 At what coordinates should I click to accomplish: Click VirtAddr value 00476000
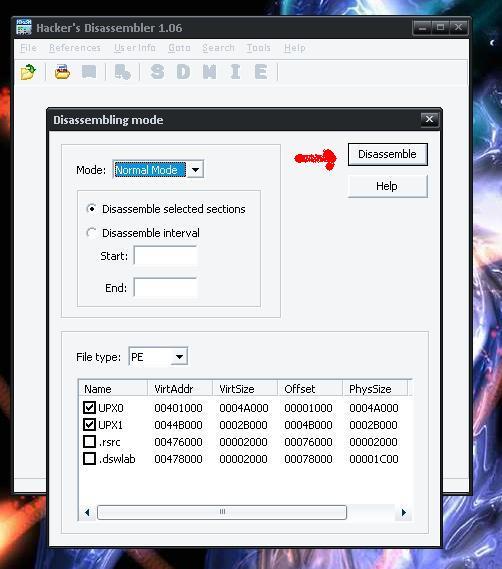pyautogui.click(x=178, y=442)
